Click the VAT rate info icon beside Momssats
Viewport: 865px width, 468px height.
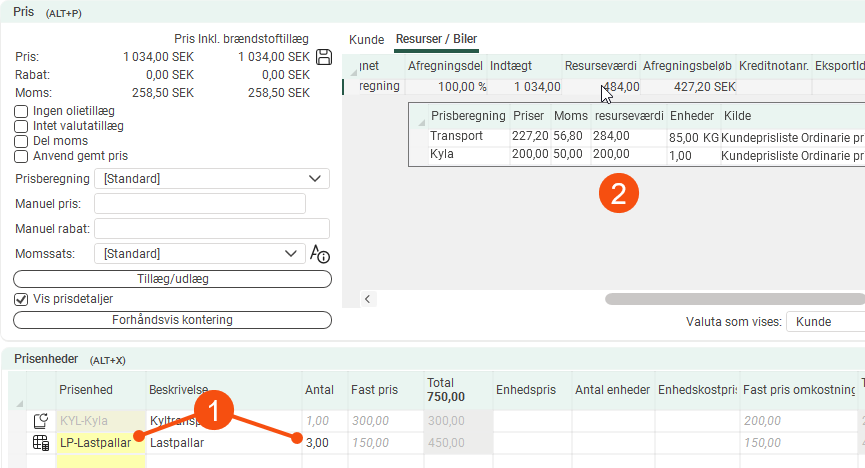[320, 254]
